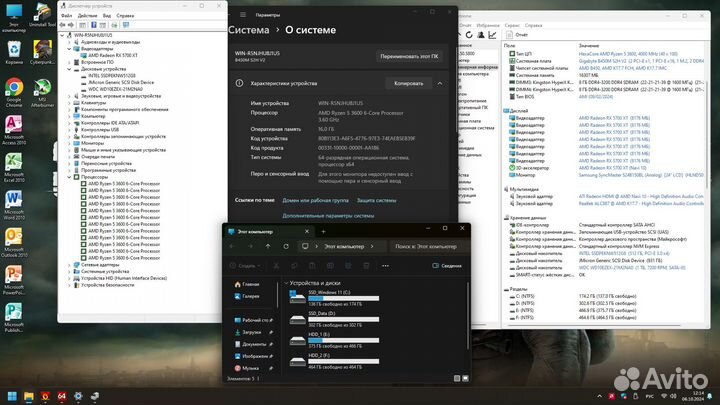Open 'Дополнительные параметры системы' link
Screen dimensions: 720x405
pos(328,216)
